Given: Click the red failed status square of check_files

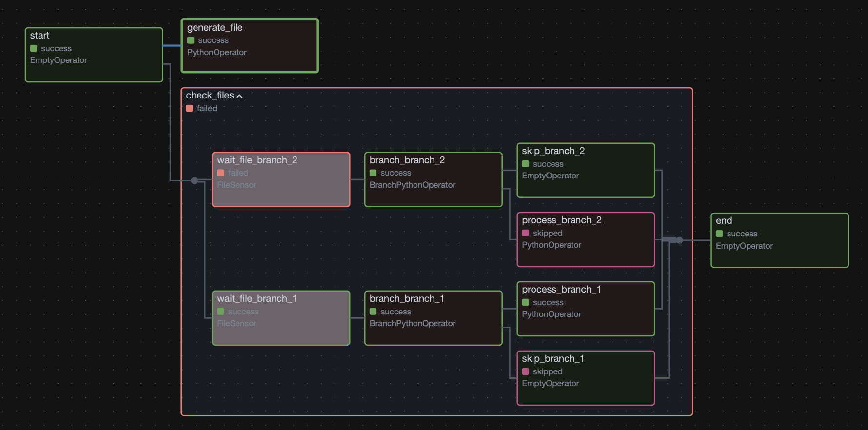Looking at the screenshot, I should 190,108.
